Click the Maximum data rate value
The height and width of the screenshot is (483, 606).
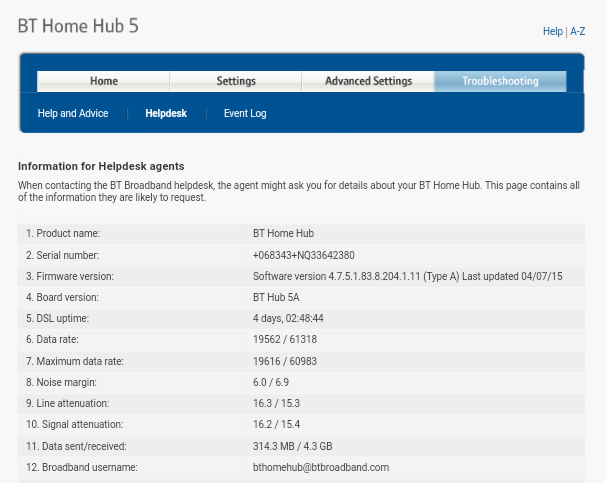[291, 361]
